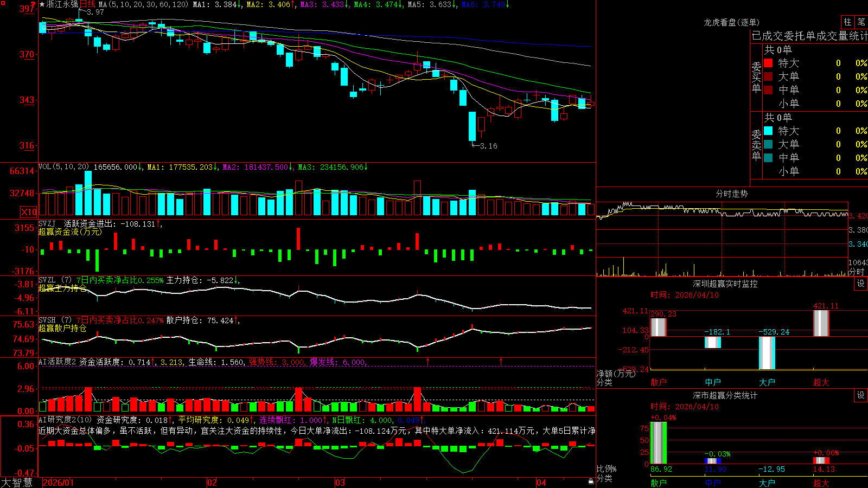Open 设 settings for 深市超赢分类统计
The width and height of the screenshot is (868, 488).
click(861, 395)
